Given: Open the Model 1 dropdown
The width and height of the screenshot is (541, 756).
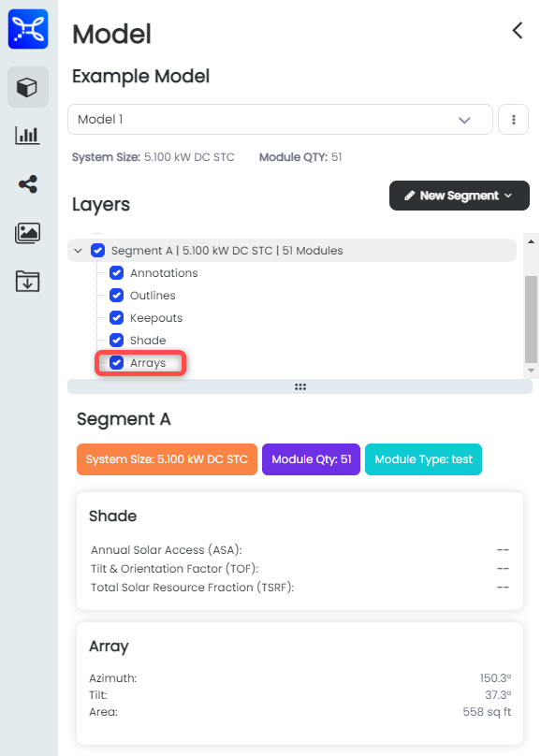Looking at the screenshot, I should coord(280,119).
